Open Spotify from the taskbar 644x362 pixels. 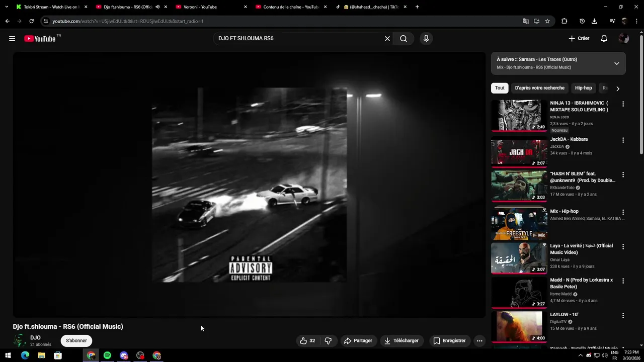(107, 355)
